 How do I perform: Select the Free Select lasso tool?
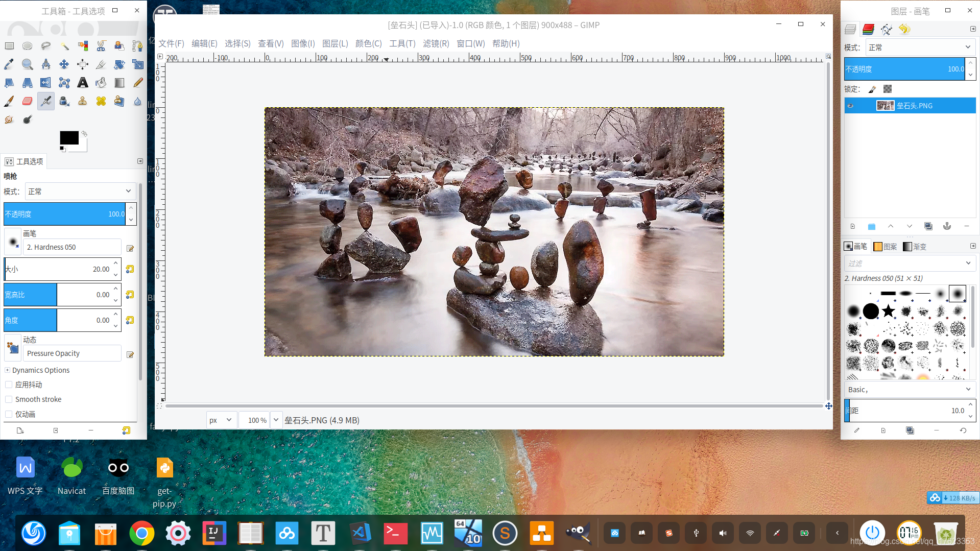pyautogui.click(x=46, y=46)
